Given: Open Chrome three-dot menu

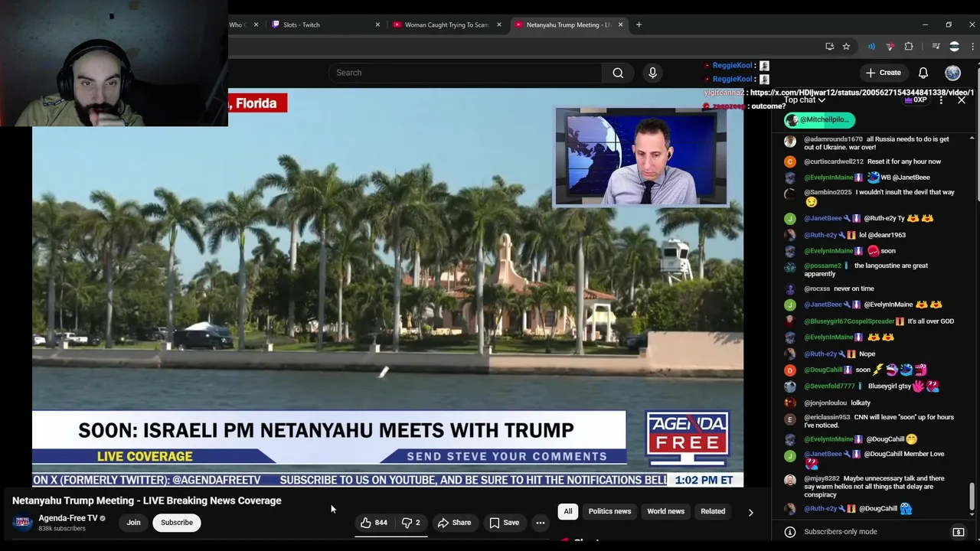Looking at the screenshot, I should click(x=972, y=47).
